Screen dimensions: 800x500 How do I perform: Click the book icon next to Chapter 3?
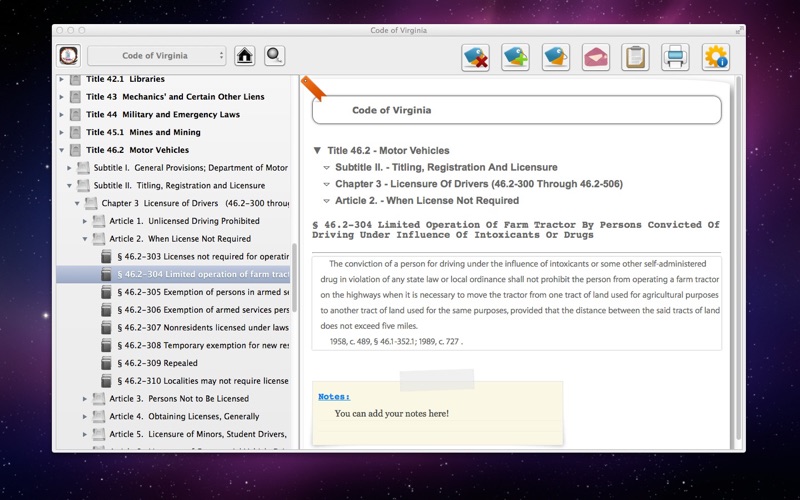91,204
